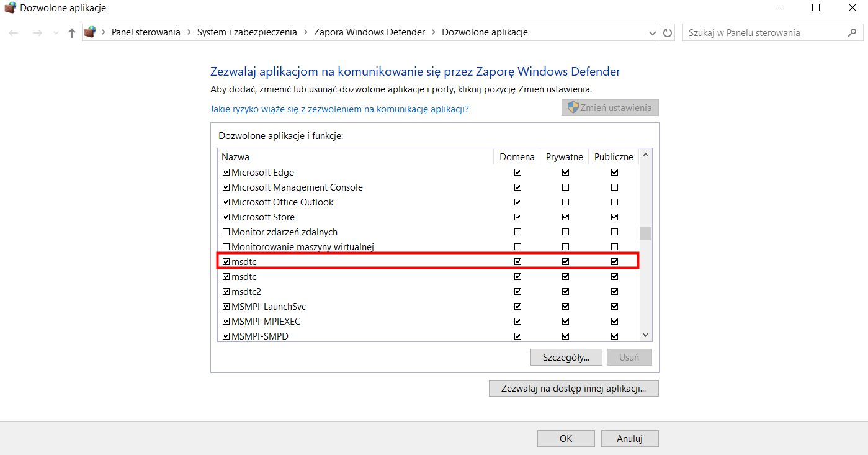This screenshot has height=455, width=868.
Task: Refresh the Dozwolone aplikacje page
Action: pyautogui.click(x=668, y=32)
